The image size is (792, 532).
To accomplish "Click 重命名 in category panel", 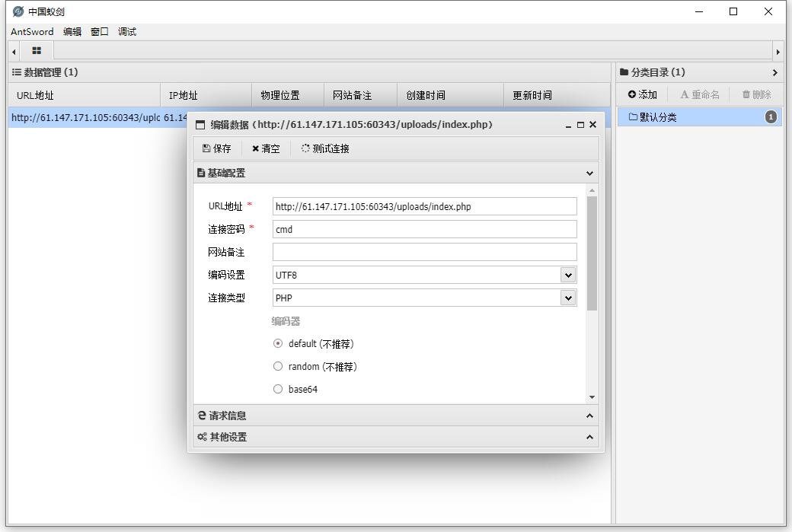I will click(700, 94).
